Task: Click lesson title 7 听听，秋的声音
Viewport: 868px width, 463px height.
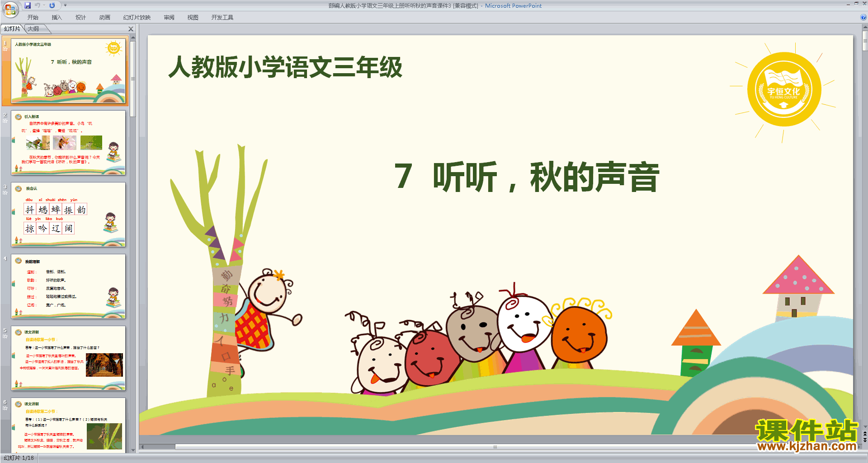Action: (x=527, y=177)
